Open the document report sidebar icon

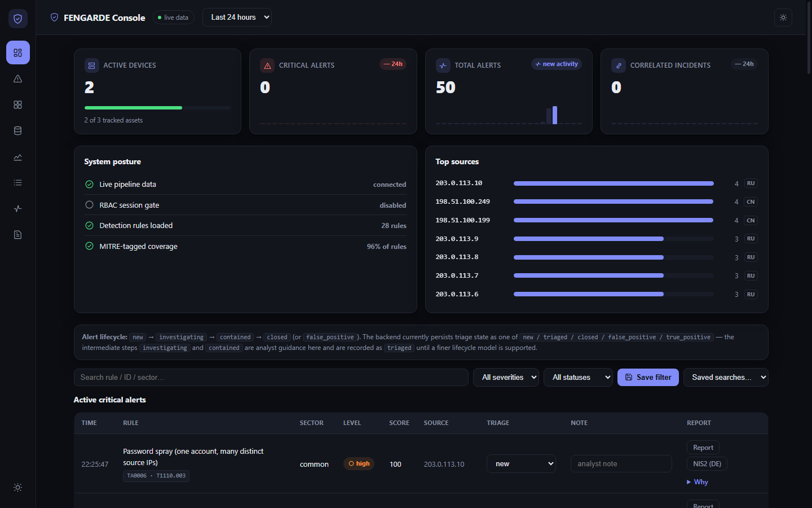(17, 235)
